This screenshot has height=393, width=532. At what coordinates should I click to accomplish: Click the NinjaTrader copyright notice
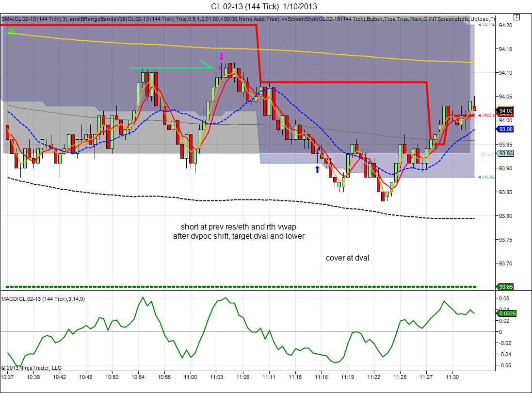32,368
